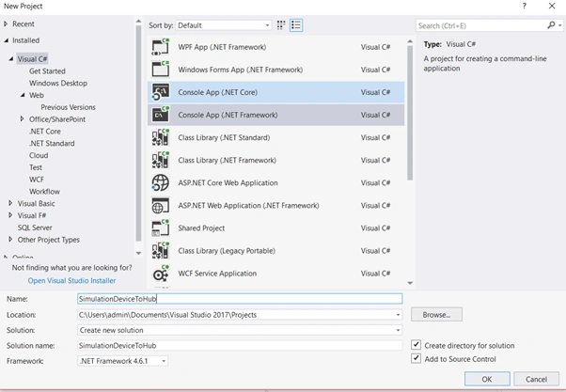Expand the Visual F# node

pos(10,215)
